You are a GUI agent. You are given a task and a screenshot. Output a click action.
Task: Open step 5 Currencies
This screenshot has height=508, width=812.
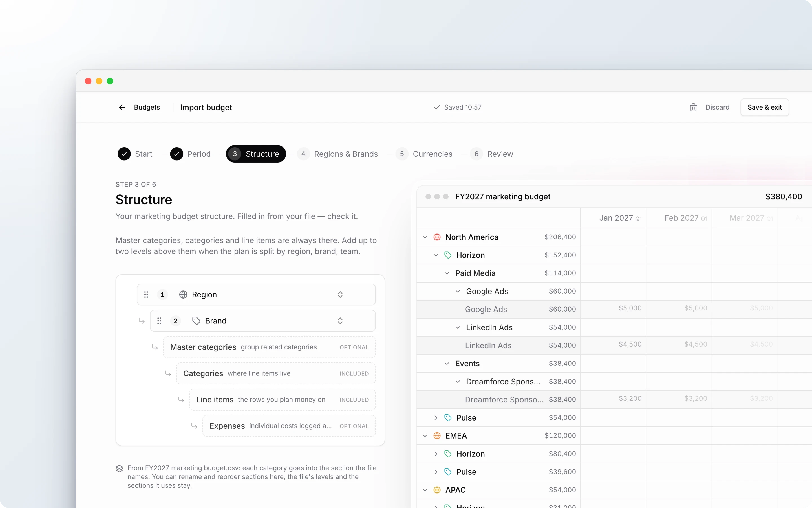tap(424, 154)
